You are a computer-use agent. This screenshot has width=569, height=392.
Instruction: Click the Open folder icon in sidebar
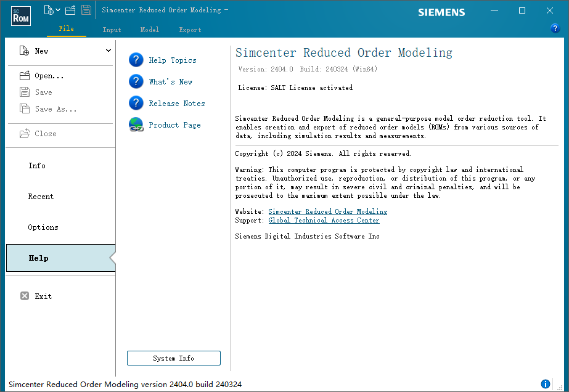point(25,75)
